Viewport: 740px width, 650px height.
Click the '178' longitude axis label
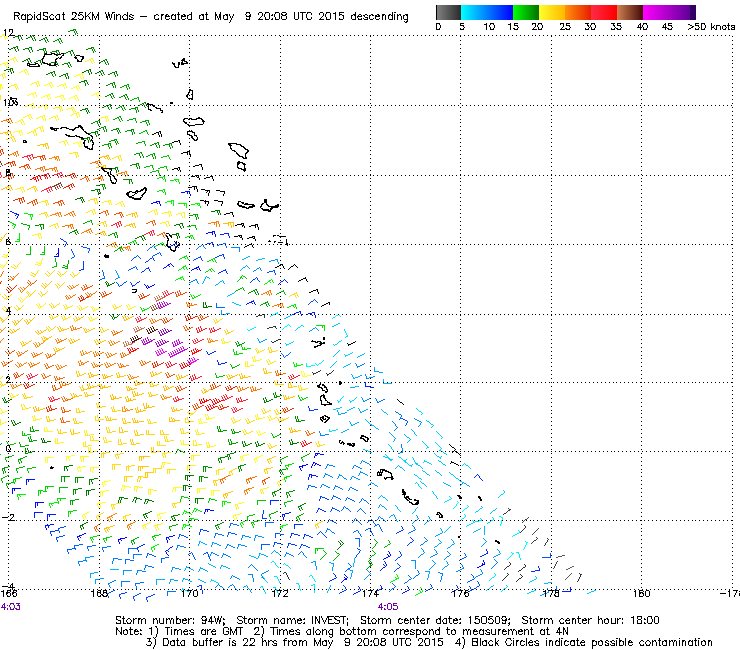point(551,593)
